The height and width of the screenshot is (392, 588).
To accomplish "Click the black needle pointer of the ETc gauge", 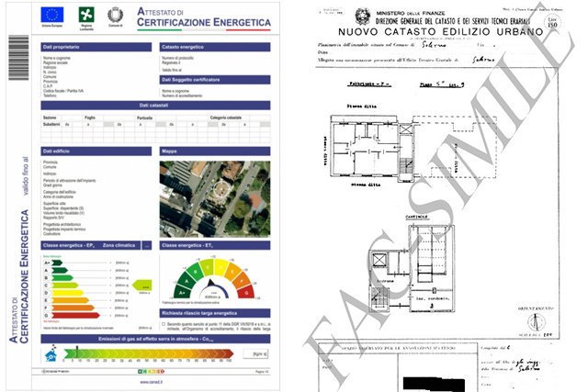I will click(210, 284).
